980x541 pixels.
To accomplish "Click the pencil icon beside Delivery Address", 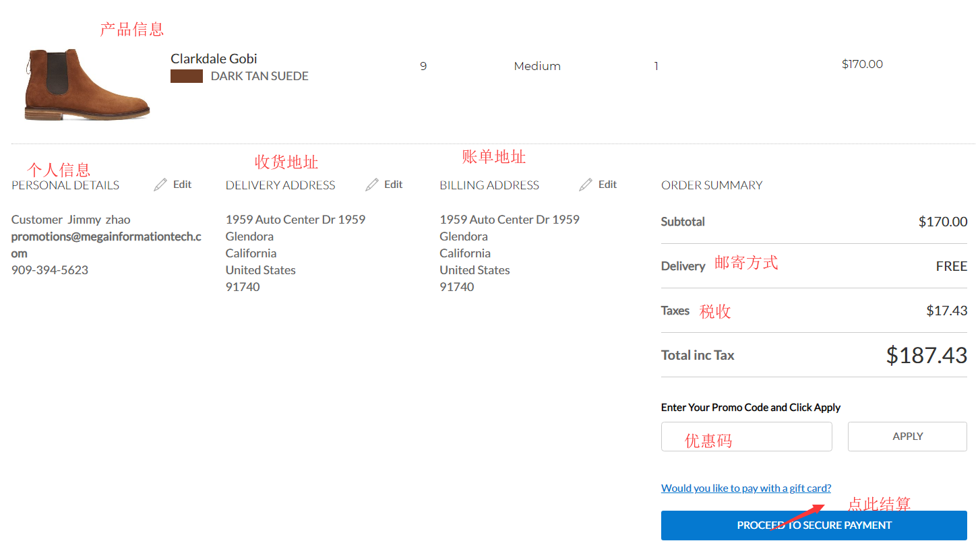I will click(x=372, y=185).
